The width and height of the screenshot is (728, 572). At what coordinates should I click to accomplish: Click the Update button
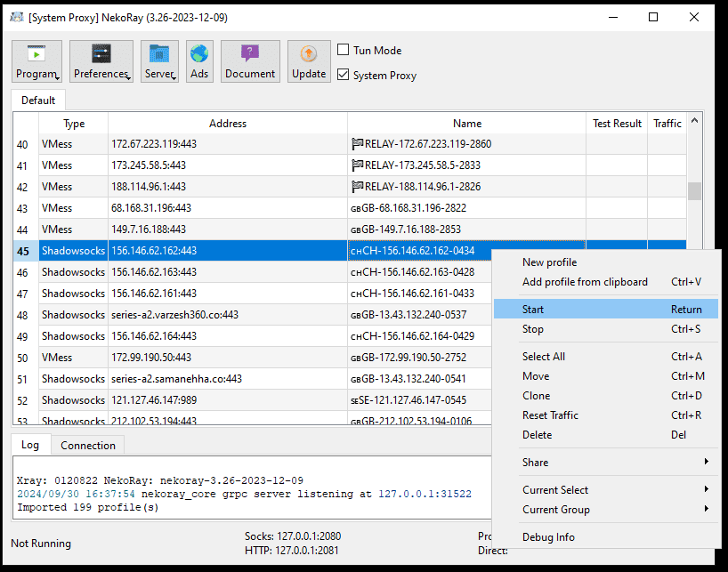(x=309, y=61)
